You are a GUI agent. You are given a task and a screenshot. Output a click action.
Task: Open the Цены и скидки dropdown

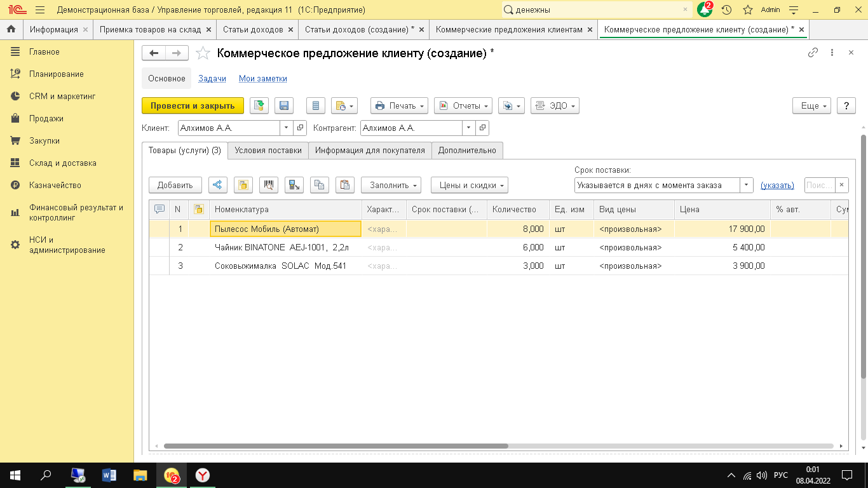(469, 186)
